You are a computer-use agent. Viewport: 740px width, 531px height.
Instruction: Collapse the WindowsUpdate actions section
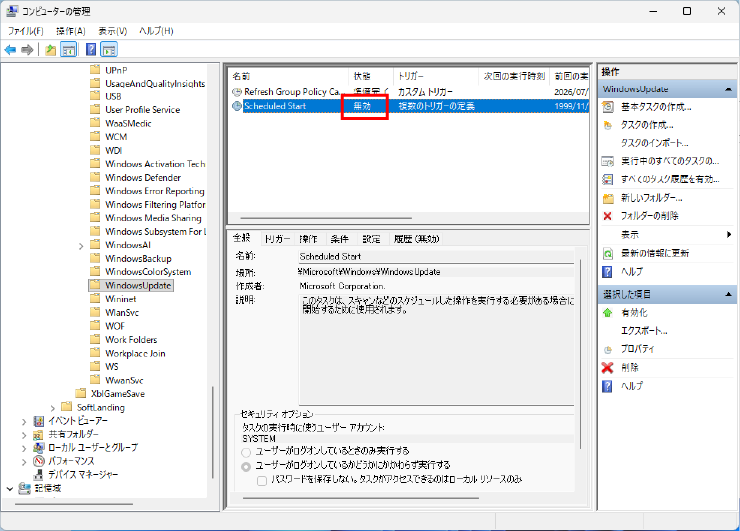coord(728,89)
